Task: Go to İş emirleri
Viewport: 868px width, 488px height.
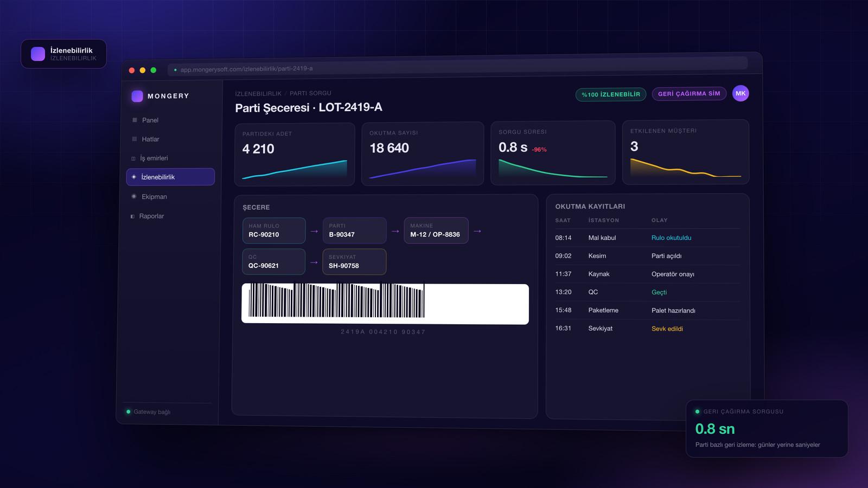Action: point(169,158)
